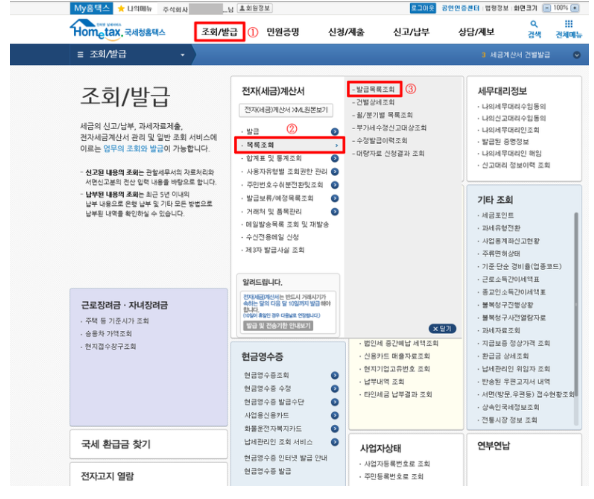Click the Hometax logo

pyautogui.click(x=117, y=29)
